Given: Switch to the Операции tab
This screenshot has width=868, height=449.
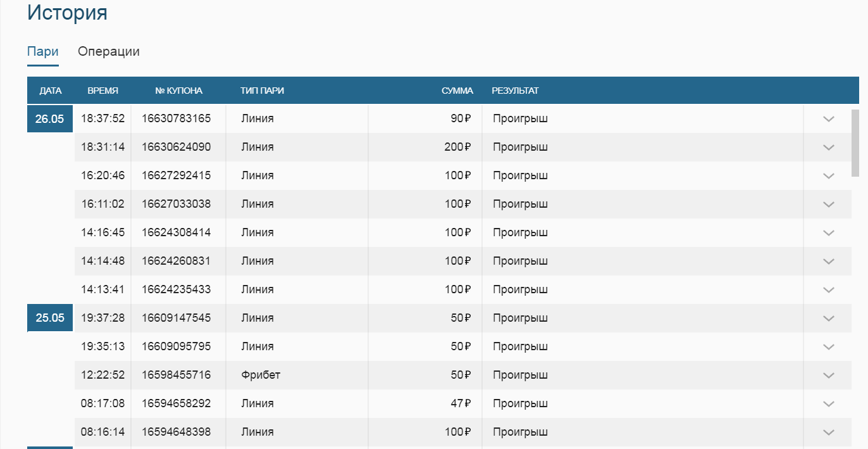Looking at the screenshot, I should (x=109, y=52).
